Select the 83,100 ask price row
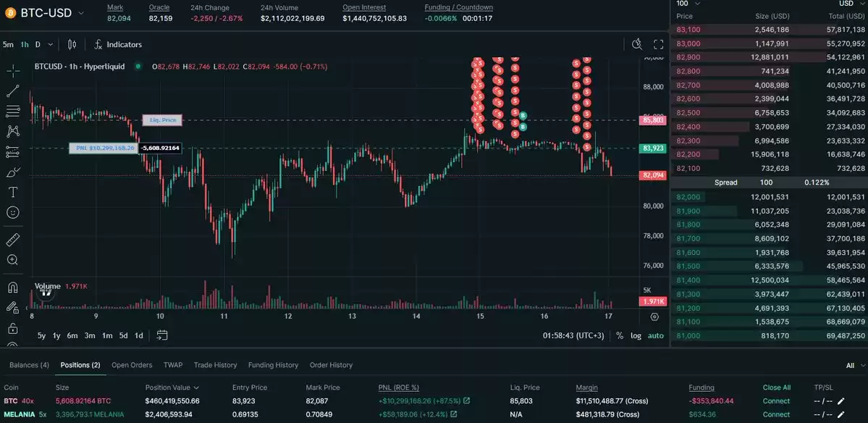Viewport: 868px width, 423px height. click(x=770, y=30)
